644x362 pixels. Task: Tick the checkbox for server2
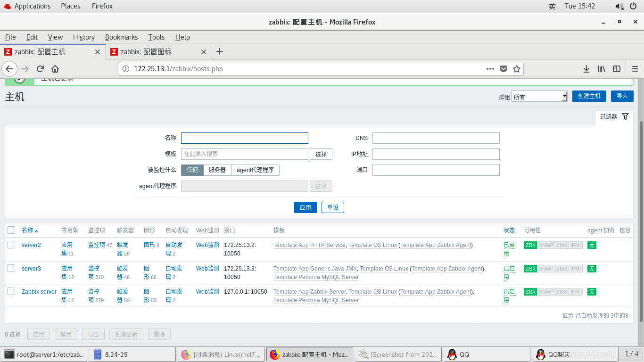(11, 245)
